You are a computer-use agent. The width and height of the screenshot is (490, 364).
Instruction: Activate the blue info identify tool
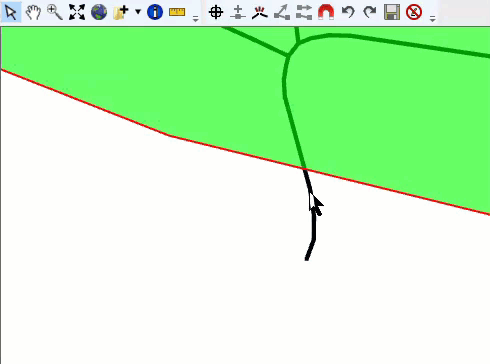(155, 13)
